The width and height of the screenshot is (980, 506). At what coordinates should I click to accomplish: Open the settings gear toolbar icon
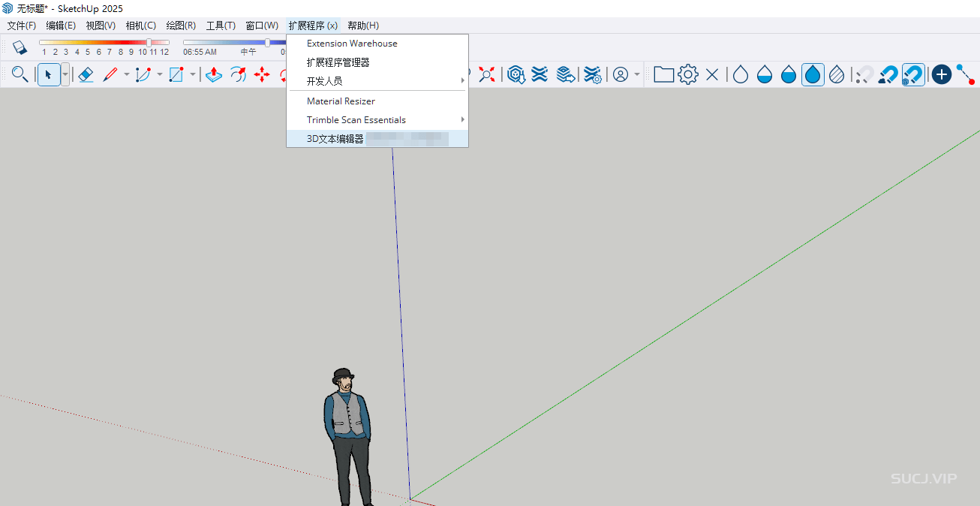pyautogui.click(x=688, y=74)
